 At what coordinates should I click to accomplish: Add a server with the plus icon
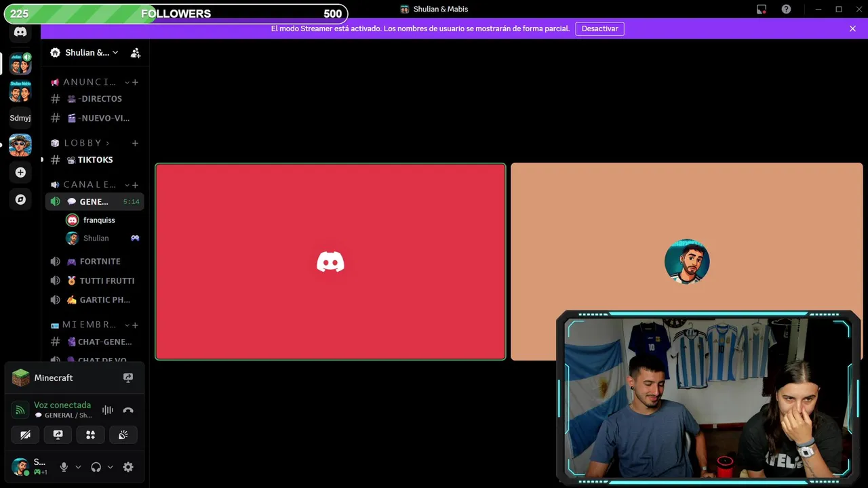20,172
